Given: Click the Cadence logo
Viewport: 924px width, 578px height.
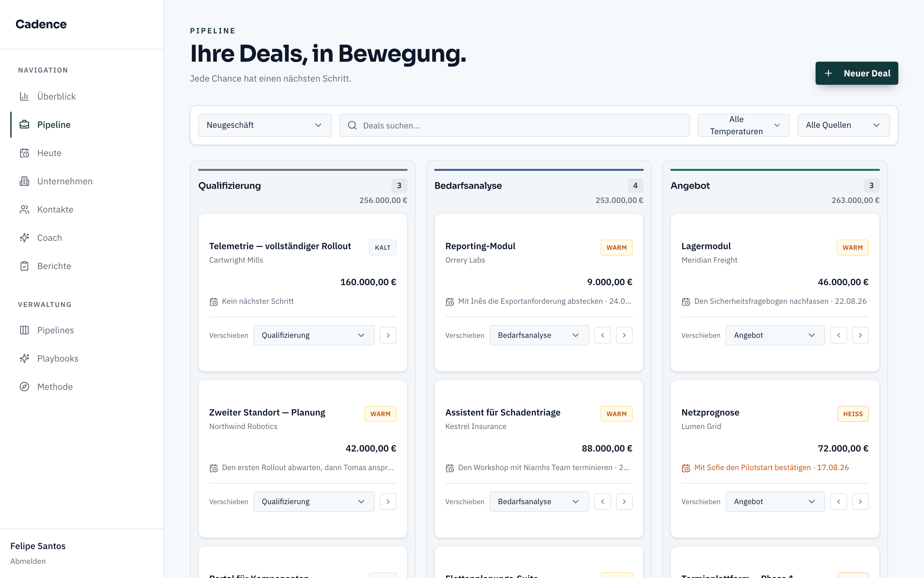Looking at the screenshot, I should pyautogui.click(x=41, y=24).
